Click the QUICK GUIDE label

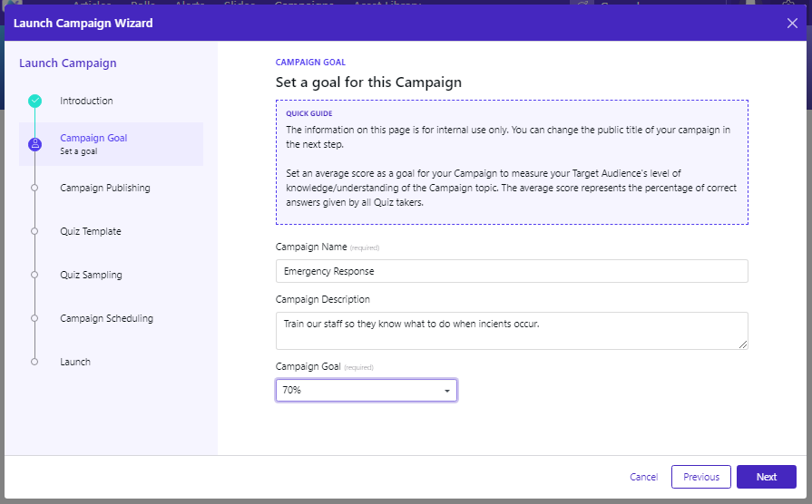click(x=309, y=113)
